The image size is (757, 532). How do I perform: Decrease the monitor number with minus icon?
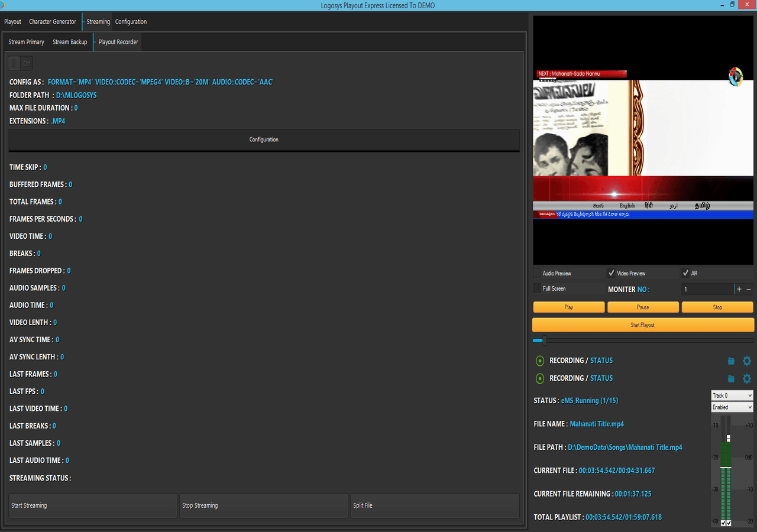[x=749, y=289]
